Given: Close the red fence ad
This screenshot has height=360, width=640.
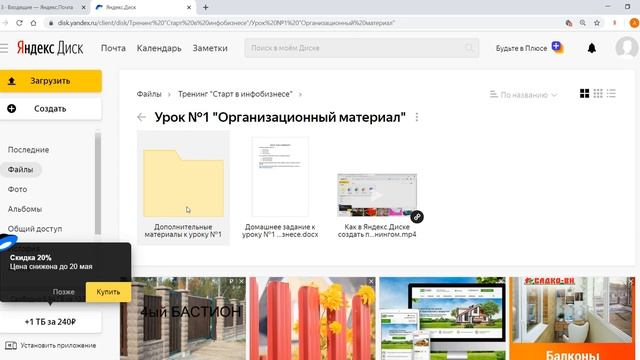Looking at the screenshot, I should 371,281.
